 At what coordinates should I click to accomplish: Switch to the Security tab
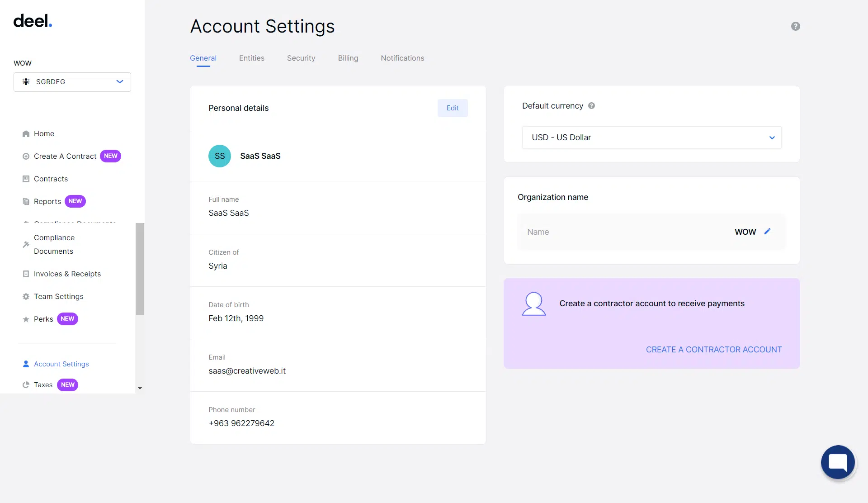[301, 58]
